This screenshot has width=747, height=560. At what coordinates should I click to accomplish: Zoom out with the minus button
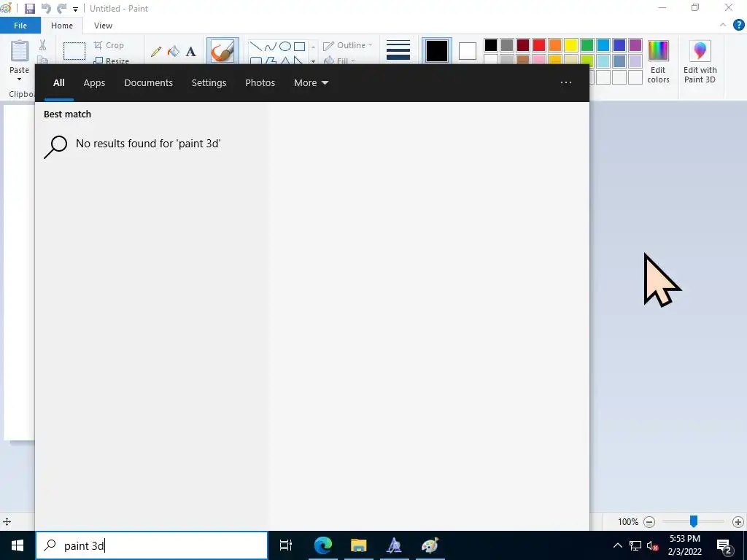point(649,522)
